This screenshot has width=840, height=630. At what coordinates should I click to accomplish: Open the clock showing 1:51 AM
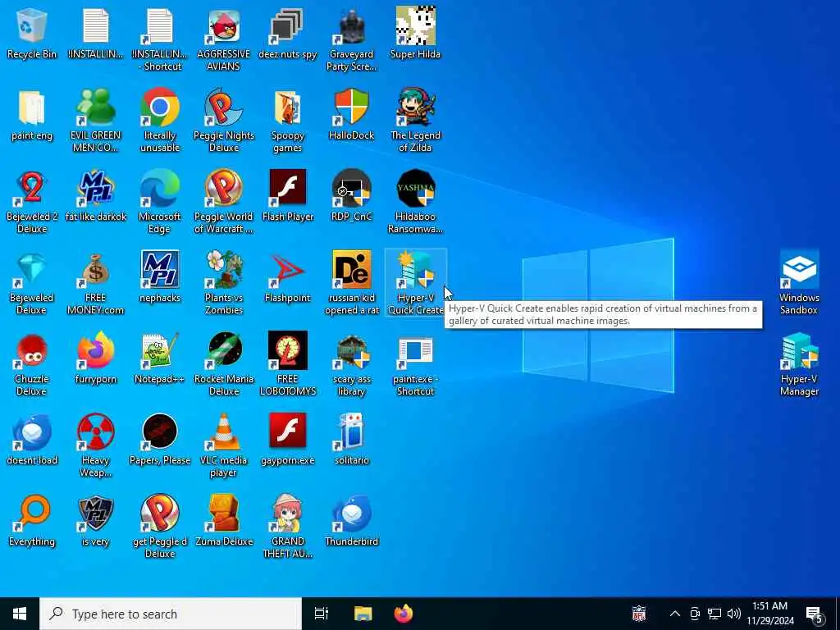pyautogui.click(x=770, y=614)
